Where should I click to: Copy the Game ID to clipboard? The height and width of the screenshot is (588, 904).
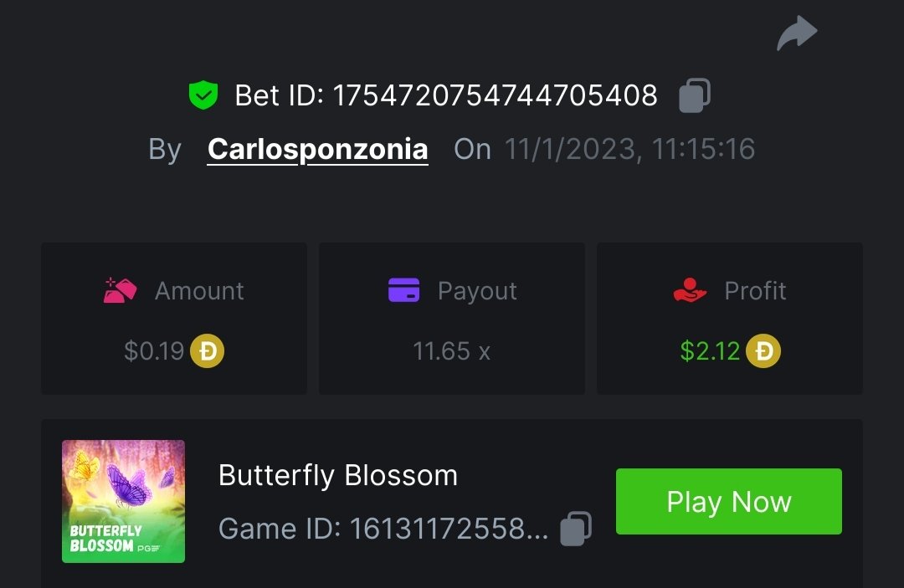click(575, 528)
